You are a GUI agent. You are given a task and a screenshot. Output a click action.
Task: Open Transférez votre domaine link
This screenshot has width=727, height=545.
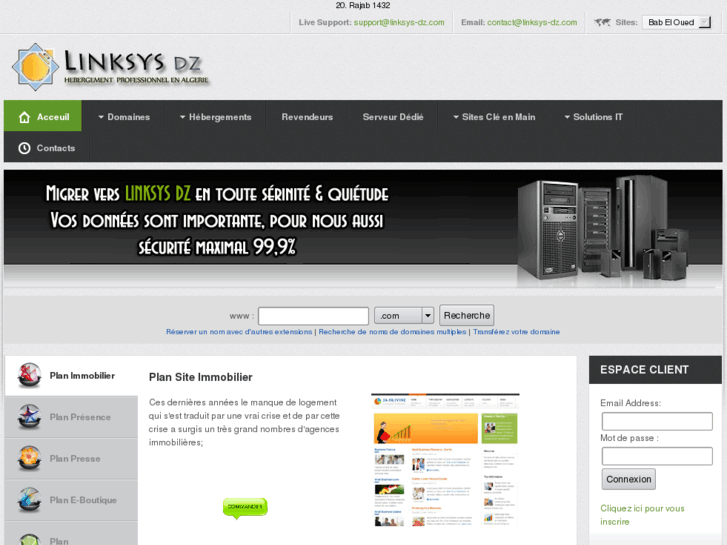click(516, 332)
